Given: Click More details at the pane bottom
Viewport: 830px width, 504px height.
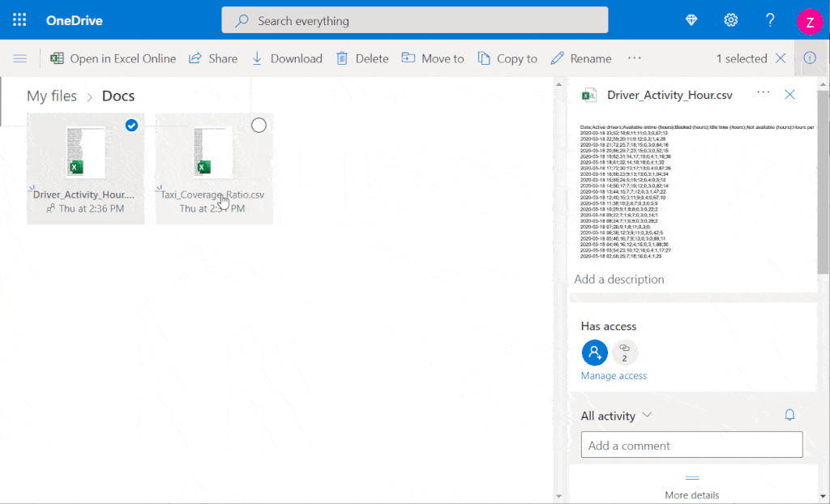Looking at the screenshot, I should pos(693,495).
